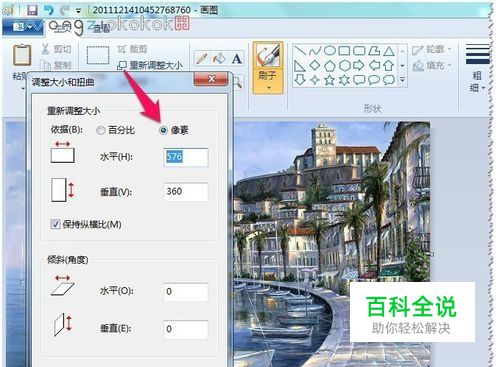Screen dimensions: 500x367
Task: Select the Percentage (百分比) radio button
Action: point(115,130)
